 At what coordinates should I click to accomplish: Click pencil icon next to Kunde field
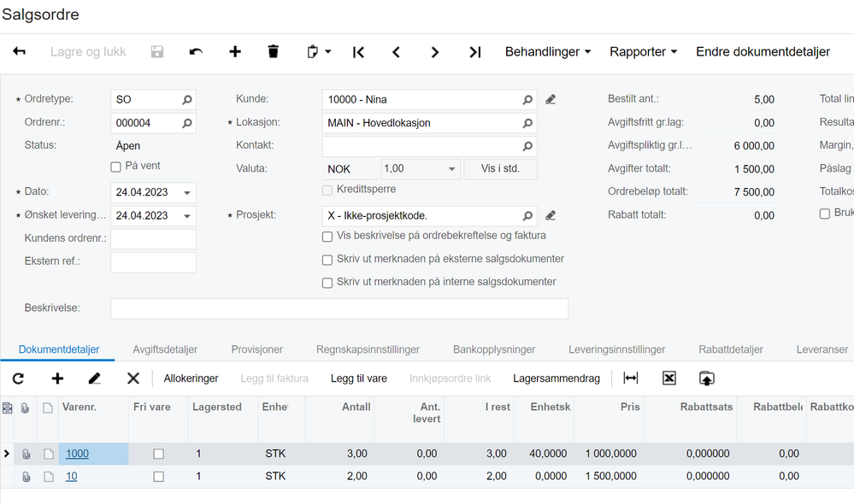[x=551, y=100]
